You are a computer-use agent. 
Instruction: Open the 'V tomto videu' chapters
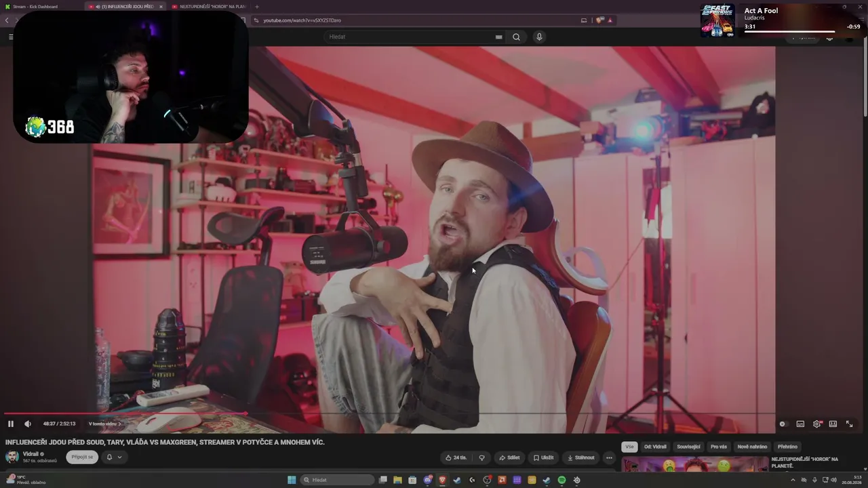click(105, 424)
